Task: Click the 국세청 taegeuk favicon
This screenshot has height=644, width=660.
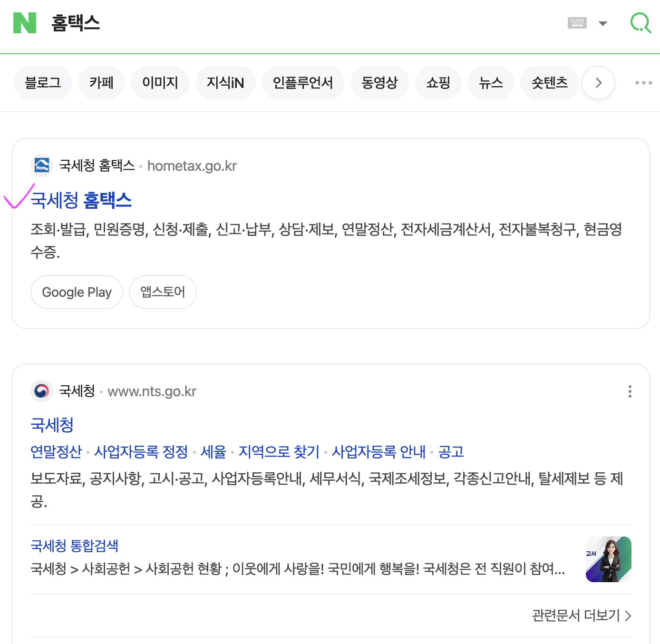Action: (42, 391)
